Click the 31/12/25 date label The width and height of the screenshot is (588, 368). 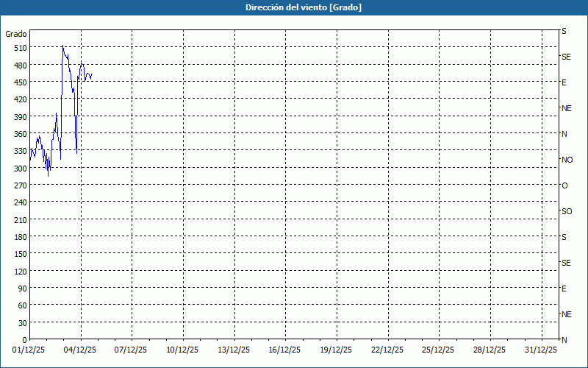coord(541,350)
